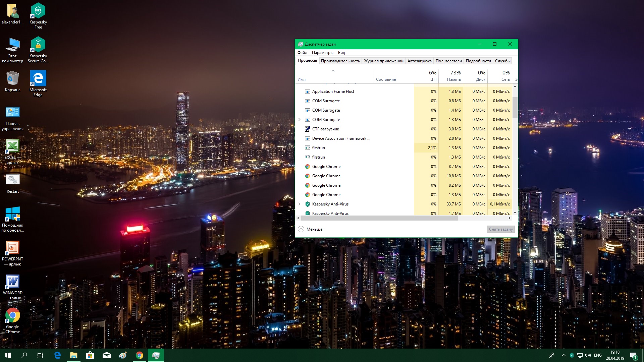The image size is (644, 362).
Task: Select the CTF-загрузчик process row
Action: pos(325,129)
